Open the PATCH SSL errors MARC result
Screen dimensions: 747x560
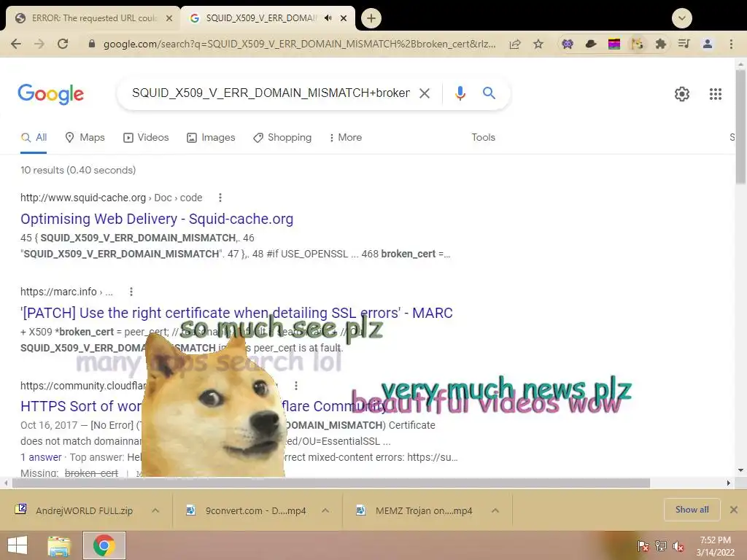(236, 313)
